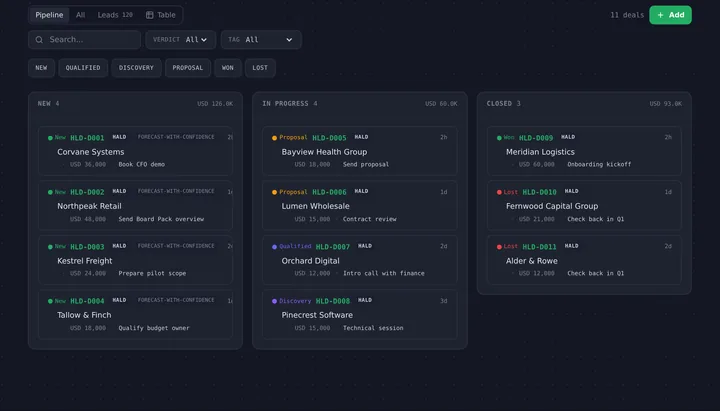
Task: Click the USD 93.0K column total
Action: [665, 104]
